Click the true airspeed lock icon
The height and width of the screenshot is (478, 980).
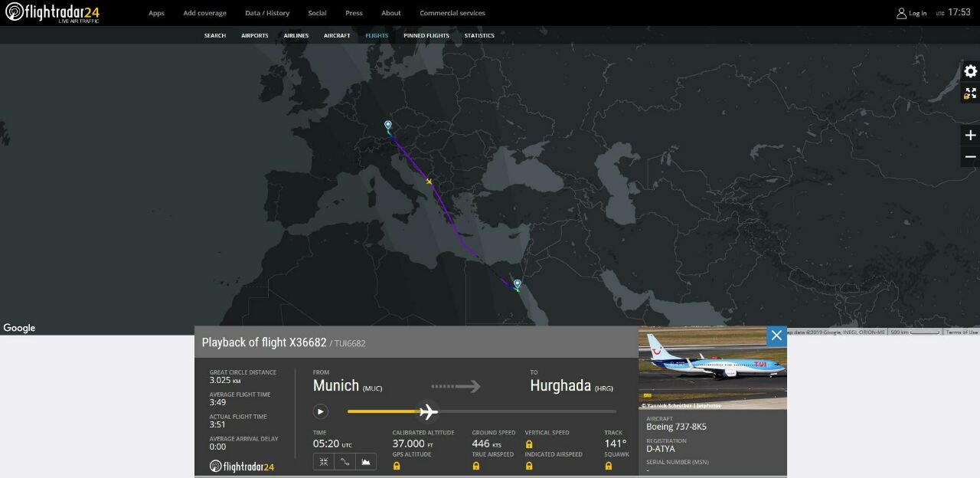475,465
